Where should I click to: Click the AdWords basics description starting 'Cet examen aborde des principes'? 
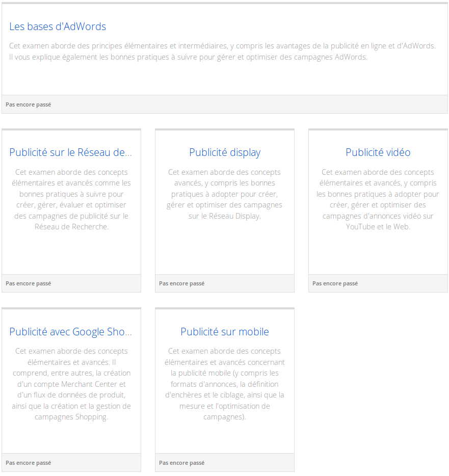[x=223, y=51]
